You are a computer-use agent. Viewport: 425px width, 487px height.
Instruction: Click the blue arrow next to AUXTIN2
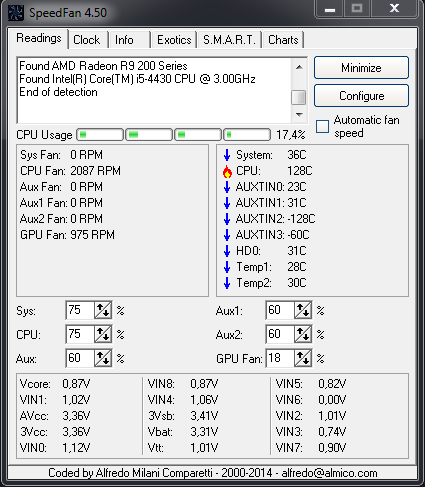coord(227,219)
